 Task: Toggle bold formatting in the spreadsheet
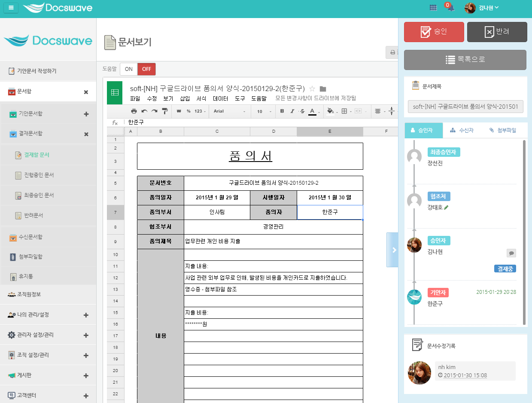[x=282, y=111]
